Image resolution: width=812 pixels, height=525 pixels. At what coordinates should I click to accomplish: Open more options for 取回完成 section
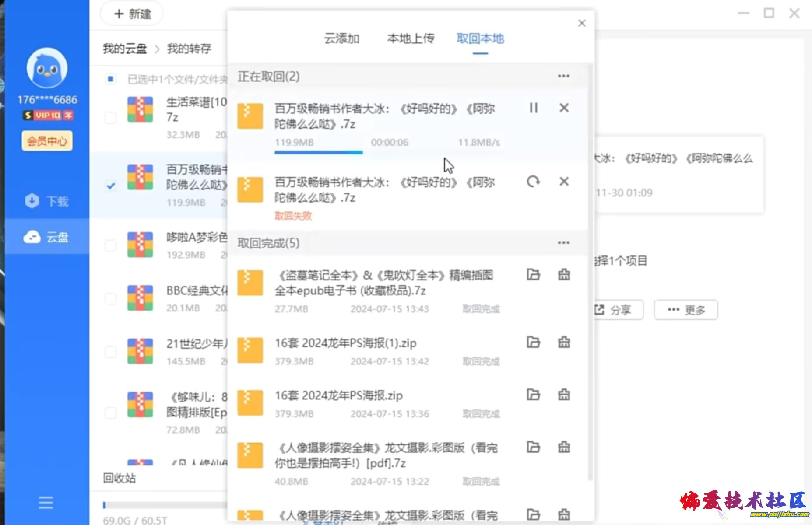point(563,243)
